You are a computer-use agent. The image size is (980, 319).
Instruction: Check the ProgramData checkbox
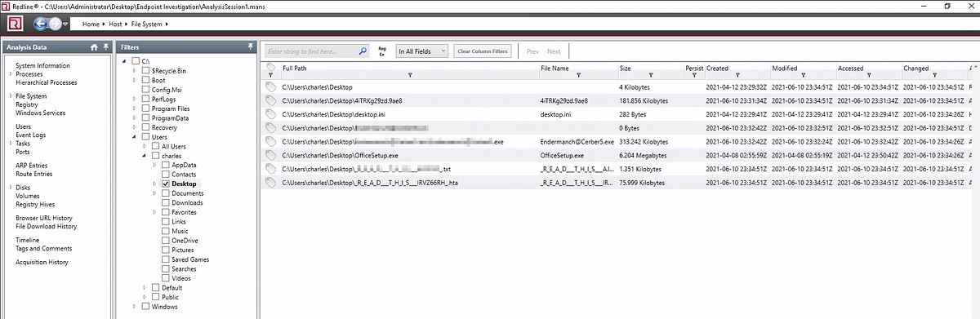click(145, 117)
